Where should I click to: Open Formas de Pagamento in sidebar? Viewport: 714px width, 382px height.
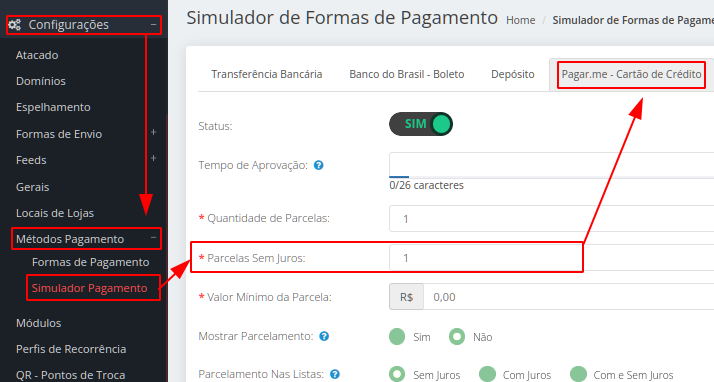[x=91, y=262]
